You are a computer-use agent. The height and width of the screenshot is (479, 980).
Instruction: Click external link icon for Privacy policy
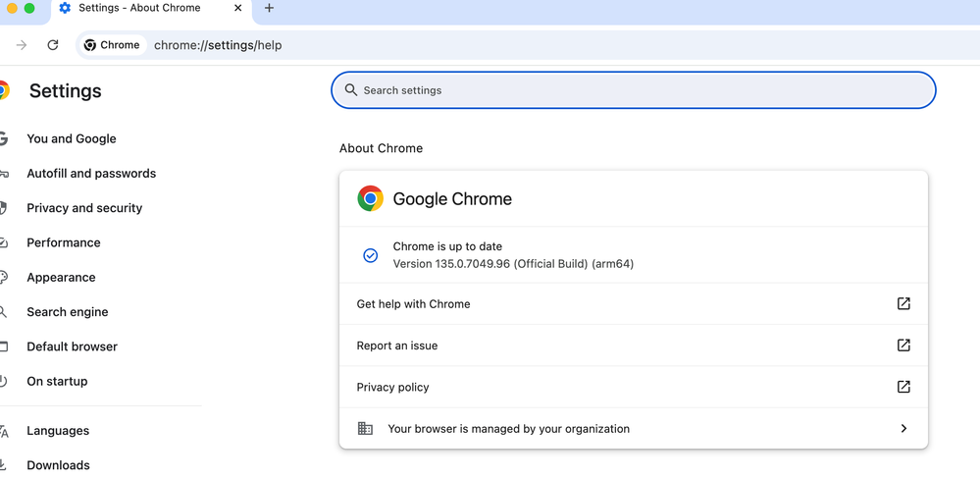coord(903,387)
